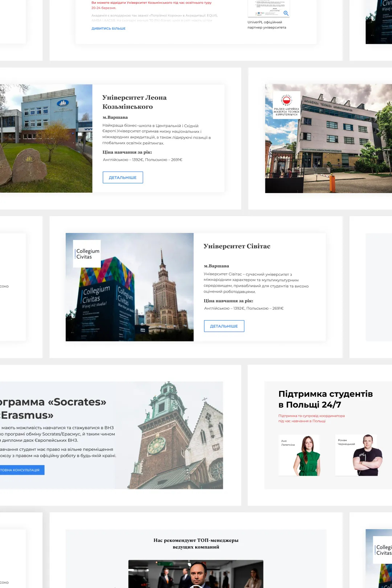Click 'м.Варшава' in the Сівітас card
Screen dimensions: 392x588
pyautogui.click(x=216, y=266)
